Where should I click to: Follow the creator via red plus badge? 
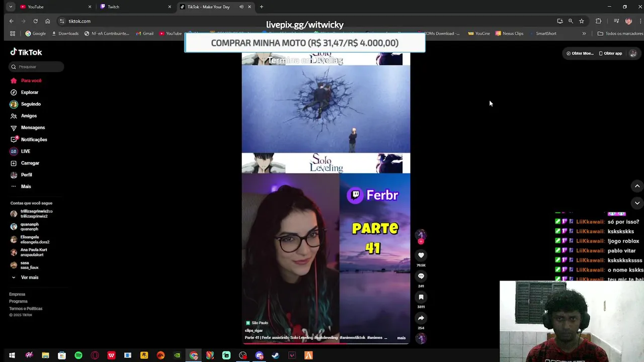click(421, 242)
